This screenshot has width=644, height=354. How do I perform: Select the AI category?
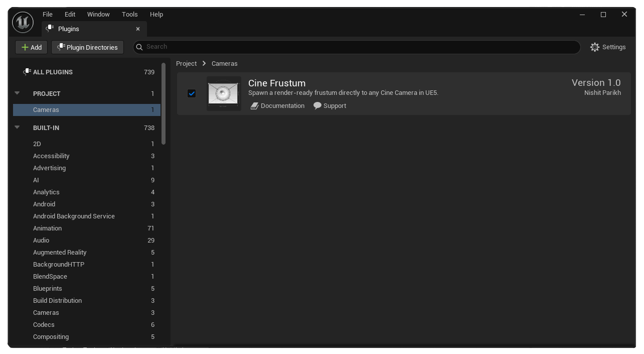pyautogui.click(x=87, y=180)
